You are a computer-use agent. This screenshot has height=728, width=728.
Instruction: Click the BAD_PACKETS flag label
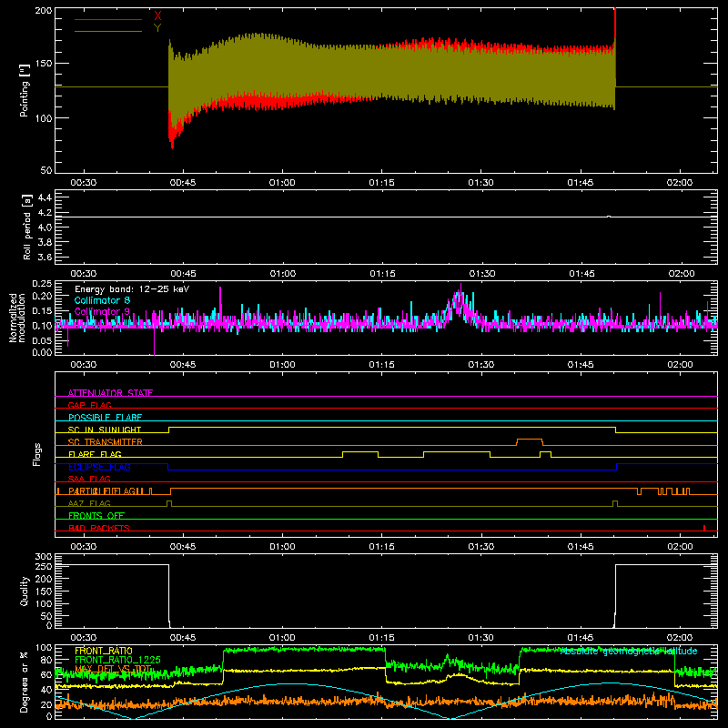[99, 528]
